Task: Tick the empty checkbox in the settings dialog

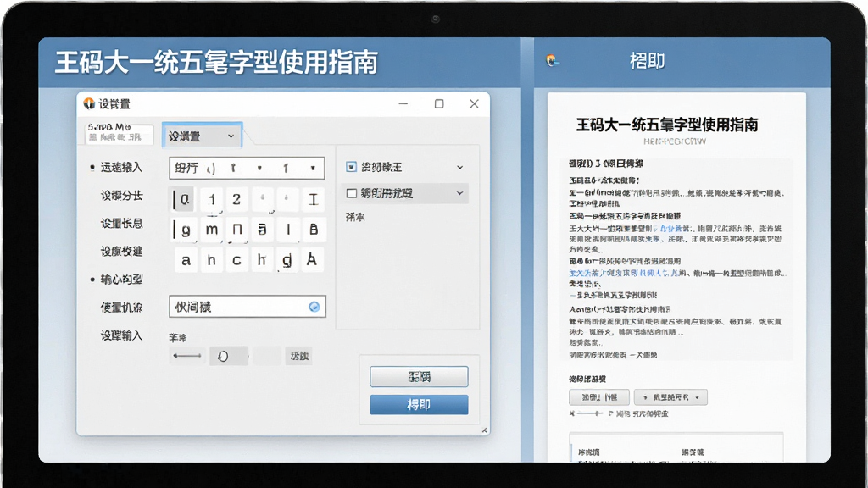Action: coord(352,193)
